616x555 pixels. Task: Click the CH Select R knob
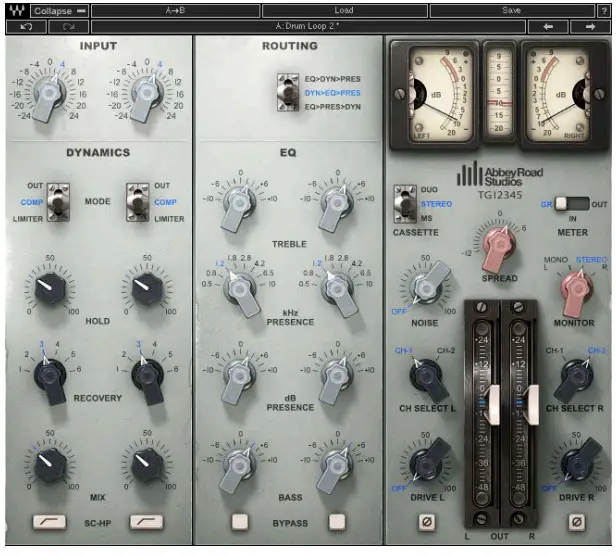click(576, 376)
